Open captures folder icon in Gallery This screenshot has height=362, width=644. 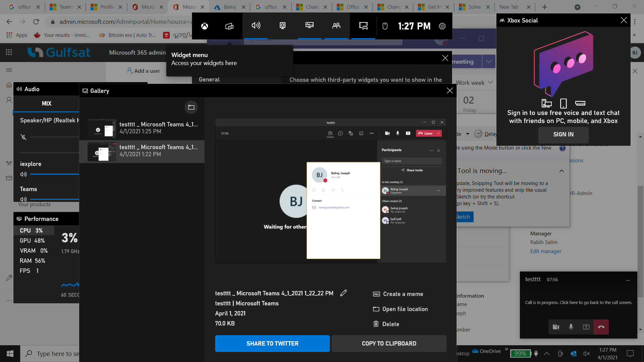click(x=191, y=107)
